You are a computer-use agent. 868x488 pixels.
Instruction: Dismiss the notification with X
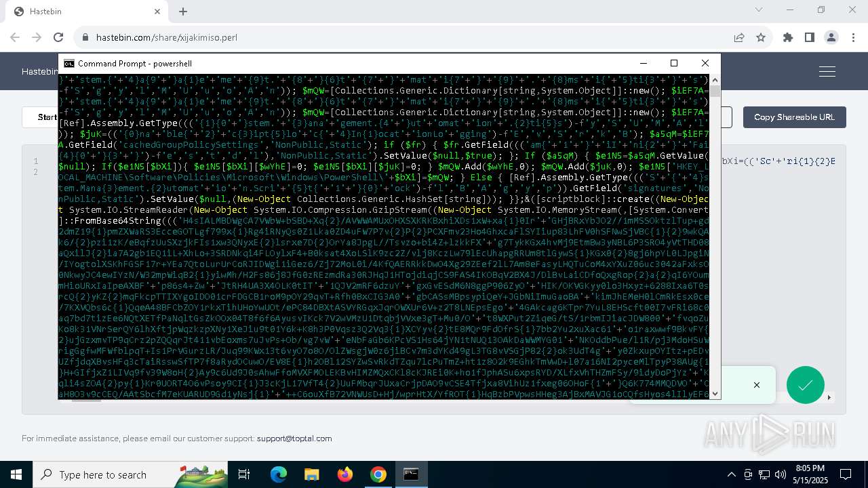[757, 385]
